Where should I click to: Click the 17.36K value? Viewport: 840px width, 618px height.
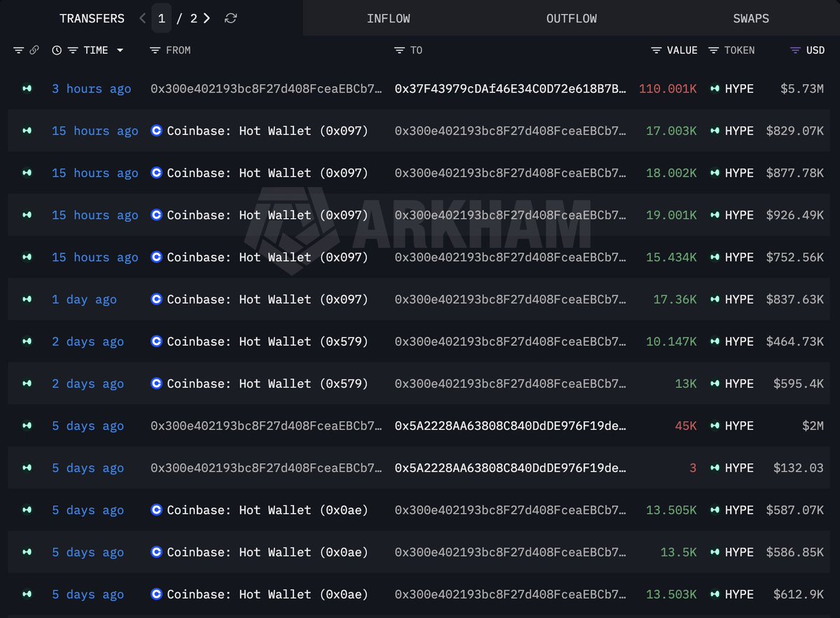tap(675, 300)
